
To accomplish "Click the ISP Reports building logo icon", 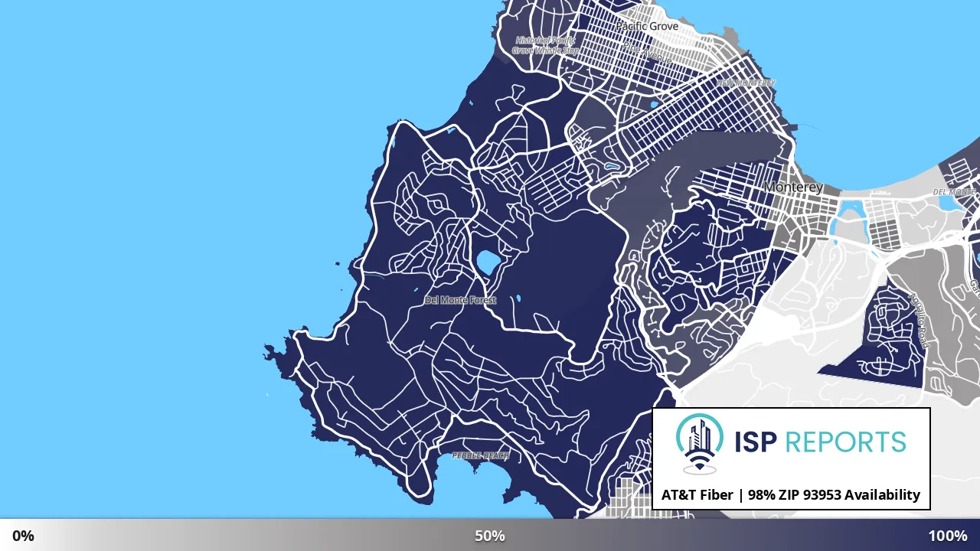I will 699,444.
